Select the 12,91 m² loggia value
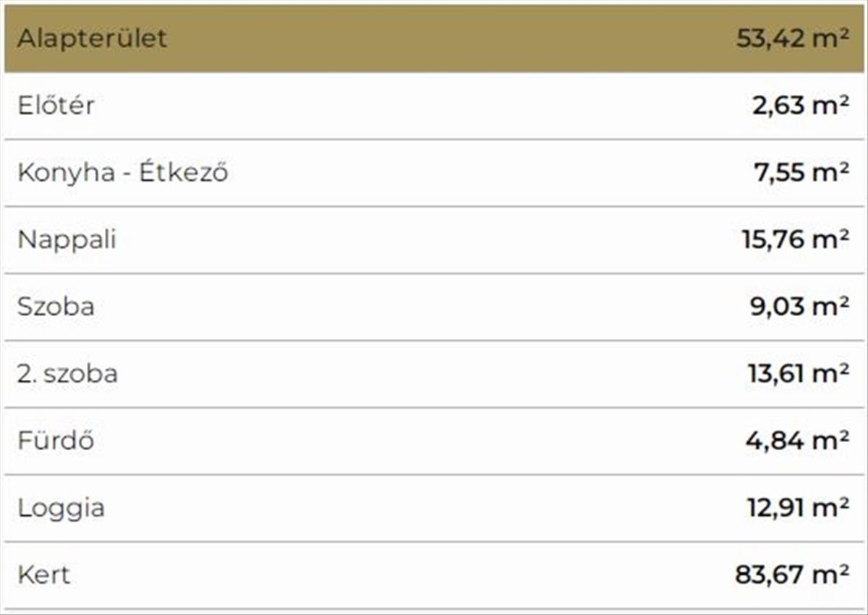 pyautogui.click(x=798, y=508)
